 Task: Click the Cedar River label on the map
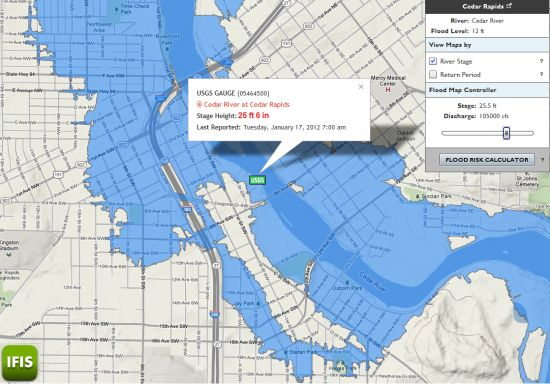coord(373,282)
